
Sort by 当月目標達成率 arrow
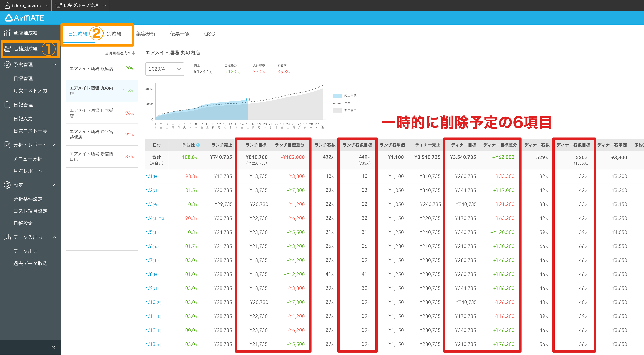click(x=134, y=53)
